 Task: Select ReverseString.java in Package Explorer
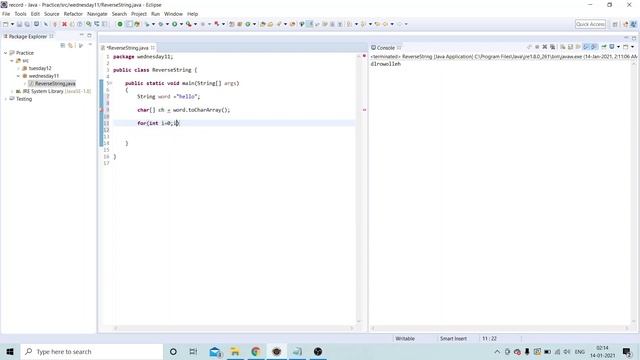point(52,84)
